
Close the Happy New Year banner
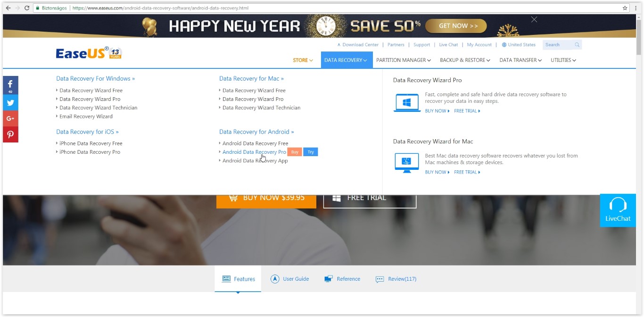tap(534, 19)
